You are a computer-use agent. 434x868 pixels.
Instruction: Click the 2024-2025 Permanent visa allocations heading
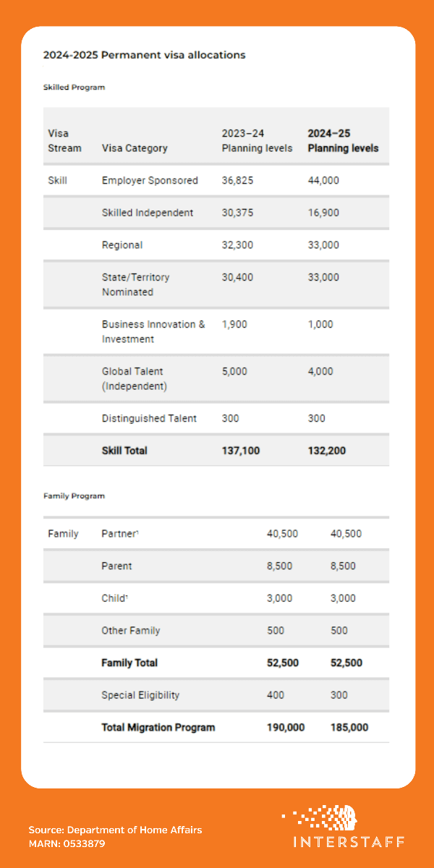144,55
